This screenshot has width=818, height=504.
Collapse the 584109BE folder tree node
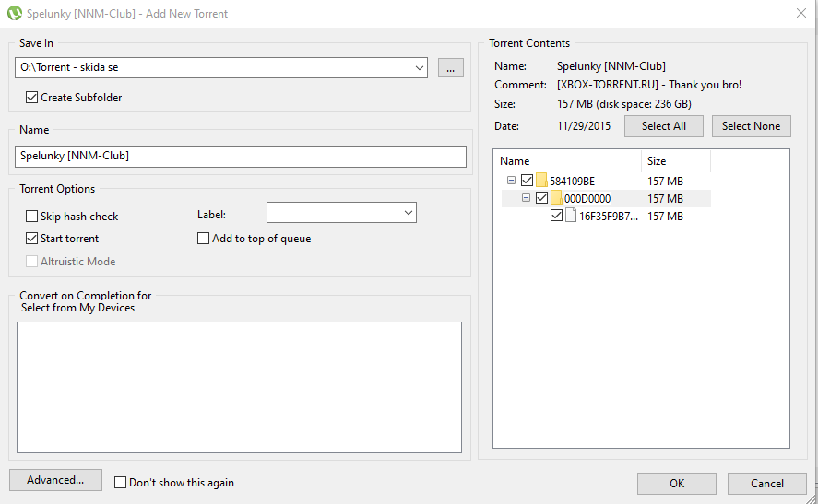(511, 181)
